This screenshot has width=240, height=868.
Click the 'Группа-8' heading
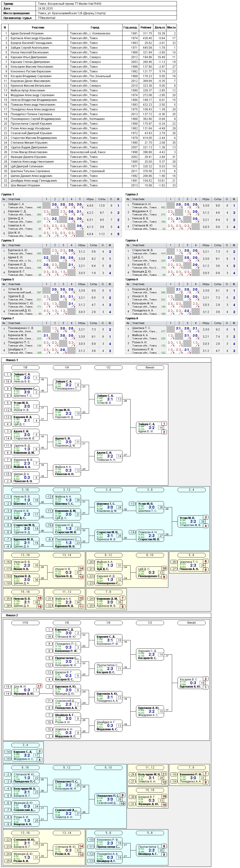(x=132, y=318)
